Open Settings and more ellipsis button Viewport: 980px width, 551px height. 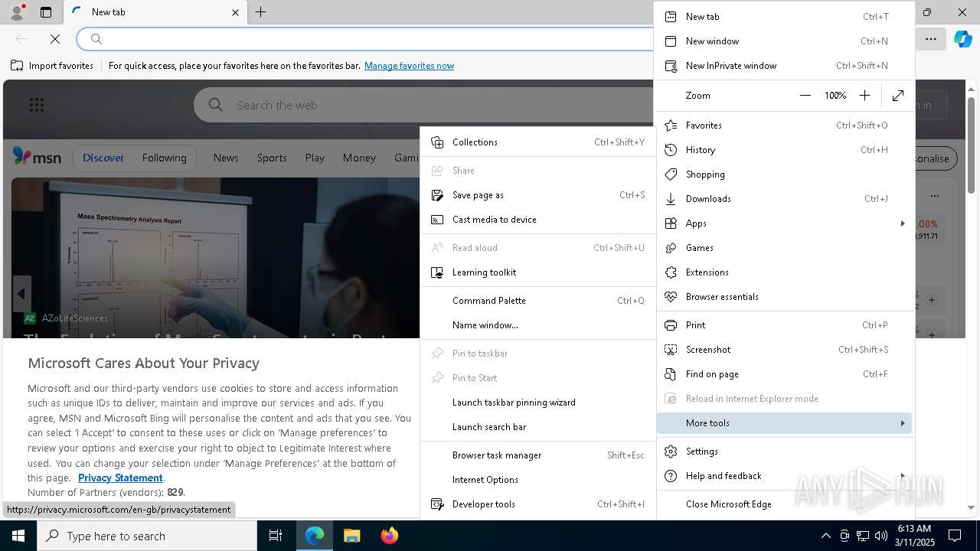point(931,39)
